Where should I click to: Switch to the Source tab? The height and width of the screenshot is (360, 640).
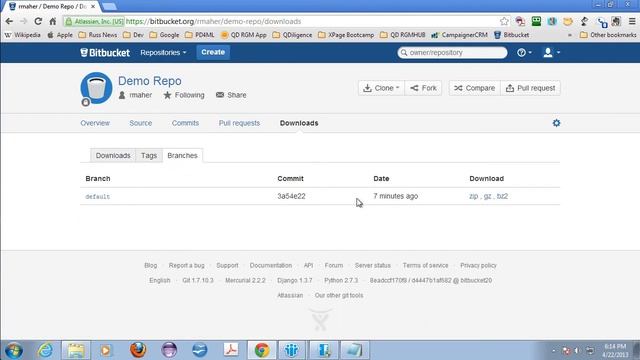pyautogui.click(x=141, y=123)
